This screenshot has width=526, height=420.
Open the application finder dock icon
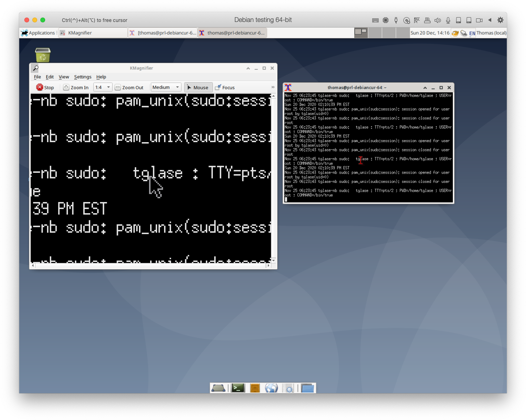289,388
